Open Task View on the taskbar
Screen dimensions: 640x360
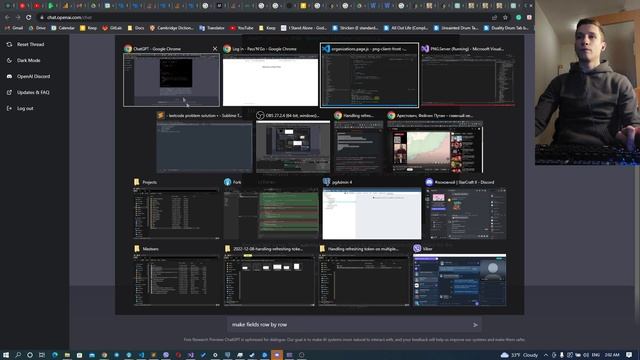click(x=42, y=355)
